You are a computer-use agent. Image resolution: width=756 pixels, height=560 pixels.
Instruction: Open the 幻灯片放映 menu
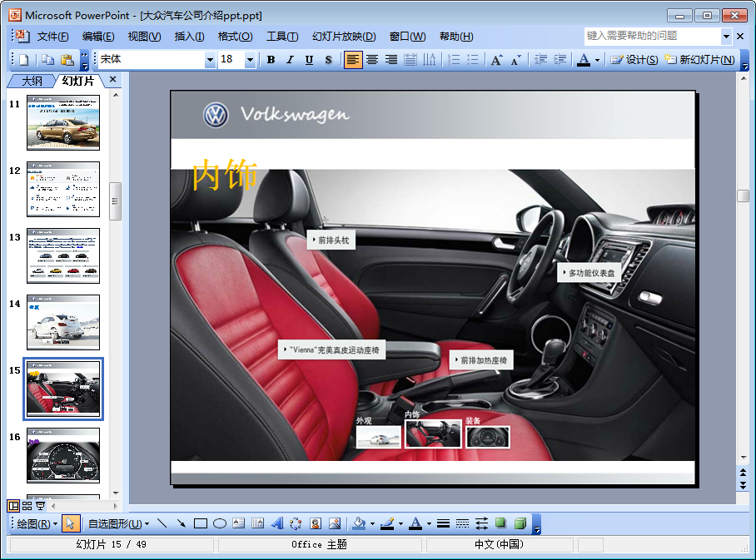(x=343, y=37)
